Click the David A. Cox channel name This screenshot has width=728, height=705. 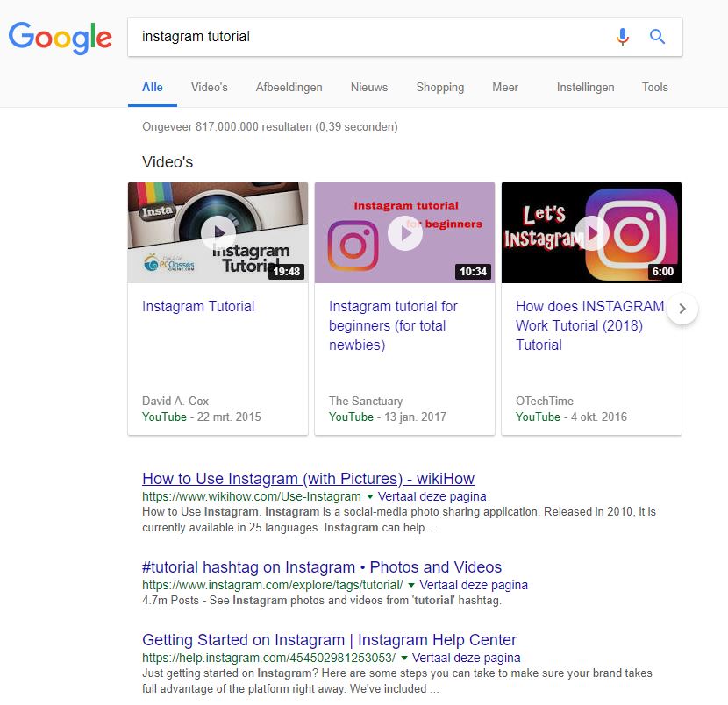click(x=175, y=401)
